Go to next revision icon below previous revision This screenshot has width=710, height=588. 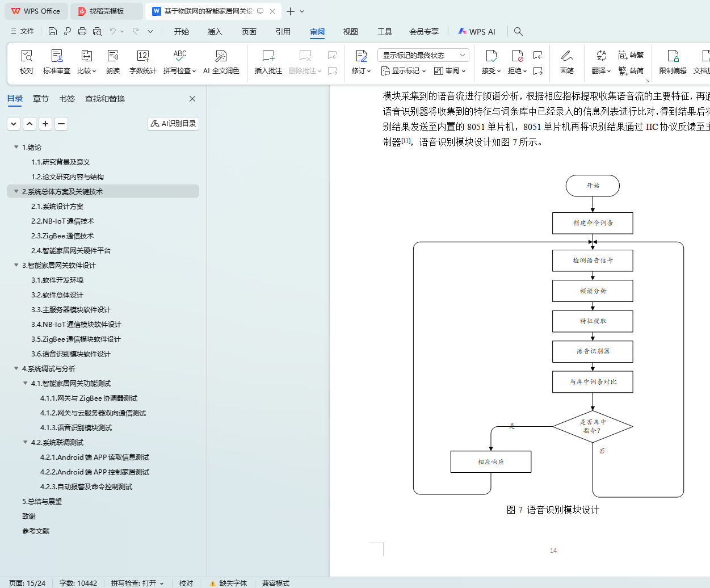click(537, 71)
